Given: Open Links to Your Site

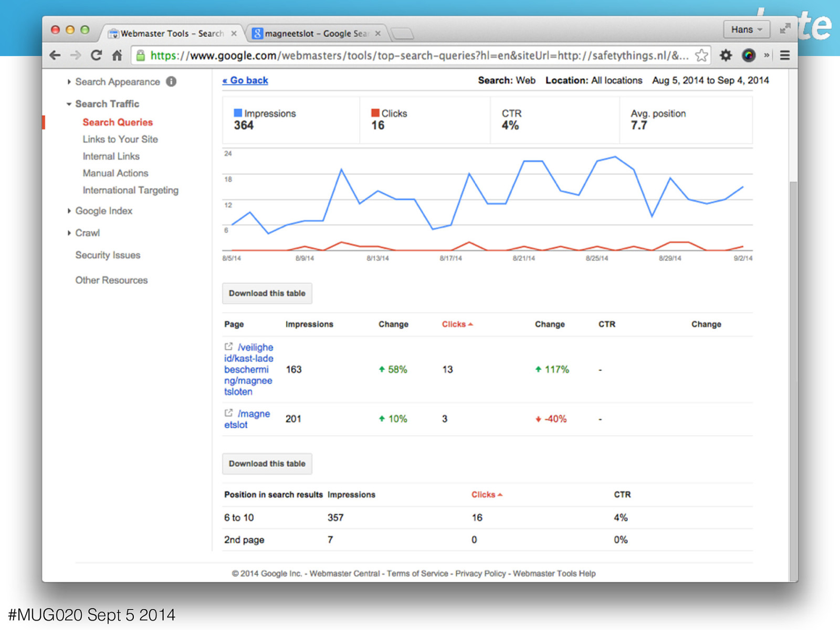Looking at the screenshot, I should click(x=120, y=139).
